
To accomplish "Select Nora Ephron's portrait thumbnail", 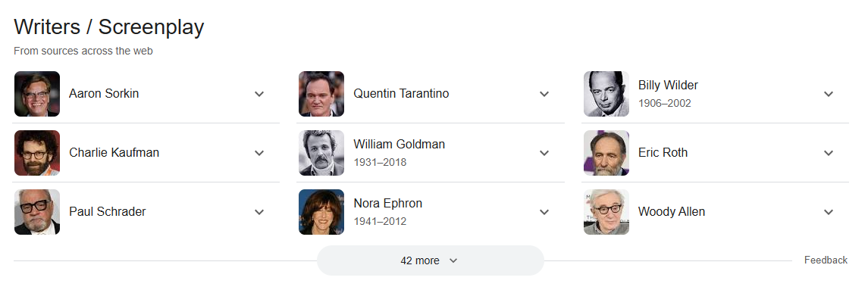I will (x=321, y=212).
